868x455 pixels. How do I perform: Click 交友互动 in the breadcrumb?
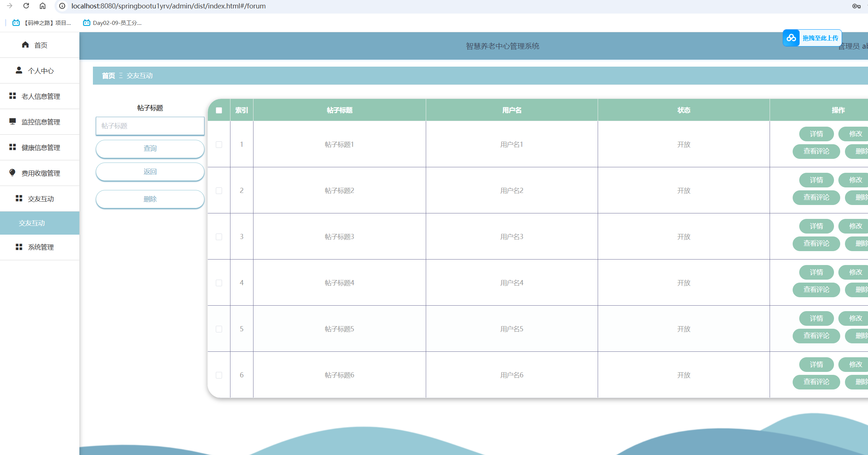pos(139,76)
